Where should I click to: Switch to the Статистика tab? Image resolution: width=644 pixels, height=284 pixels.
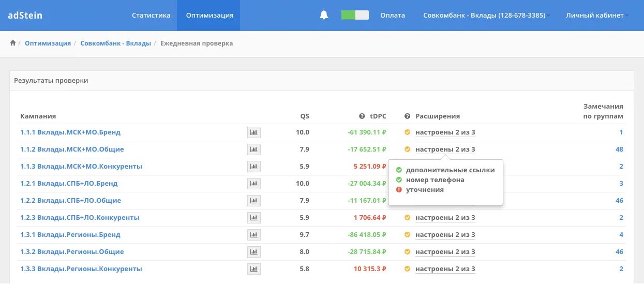coord(151,15)
